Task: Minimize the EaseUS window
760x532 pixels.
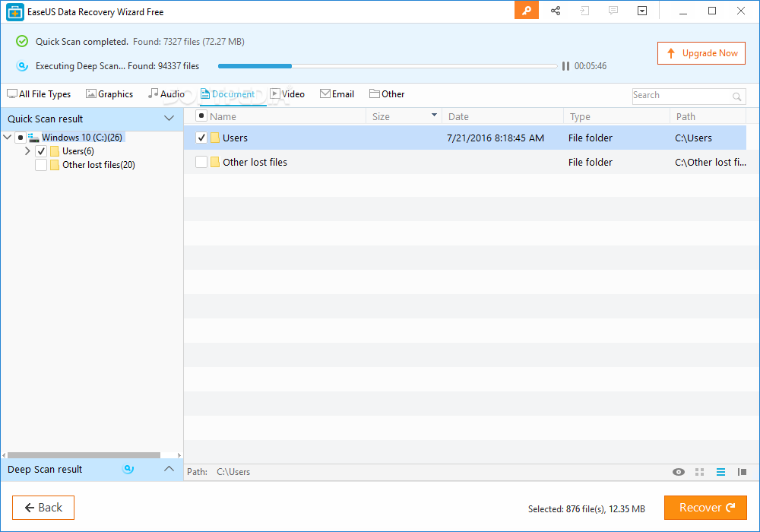Action: (683, 11)
